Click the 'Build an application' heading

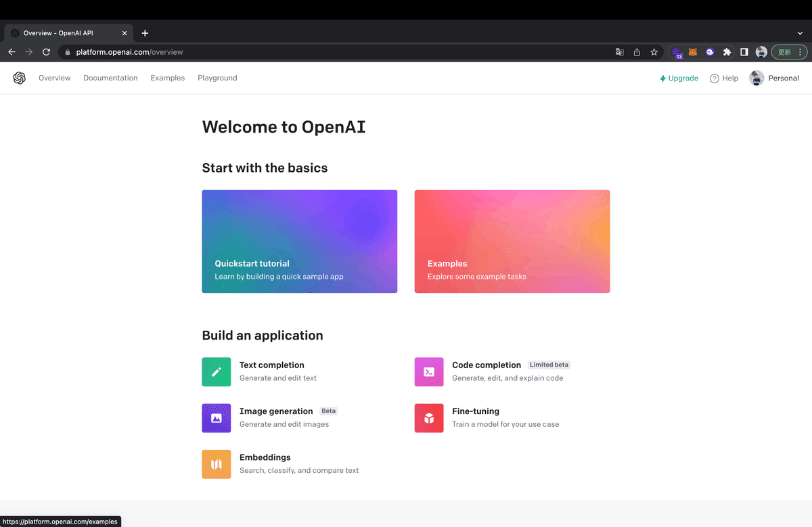[x=263, y=336]
